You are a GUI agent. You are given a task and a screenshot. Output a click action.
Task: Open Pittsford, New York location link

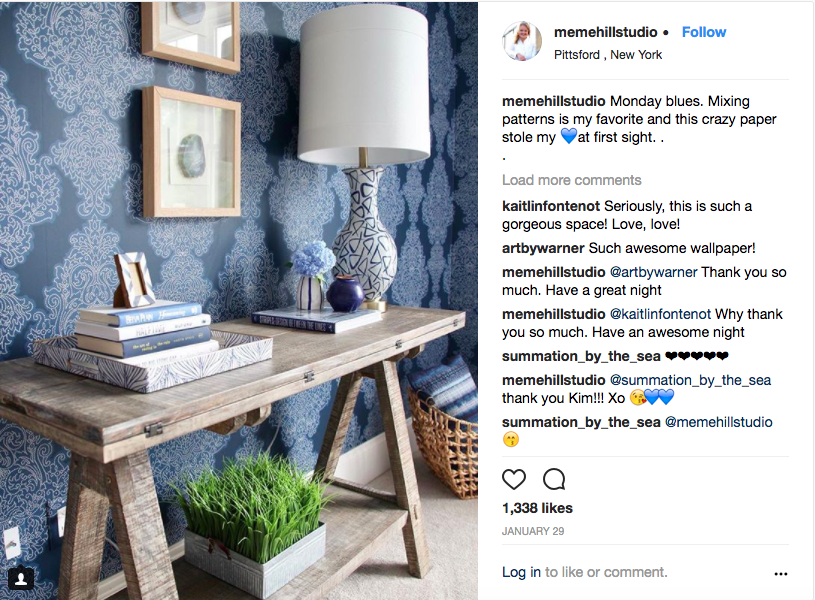point(608,55)
